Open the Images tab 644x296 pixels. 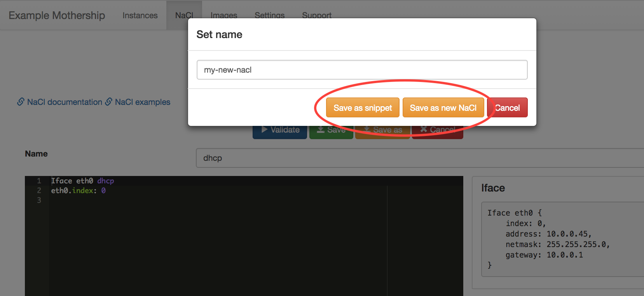point(224,16)
